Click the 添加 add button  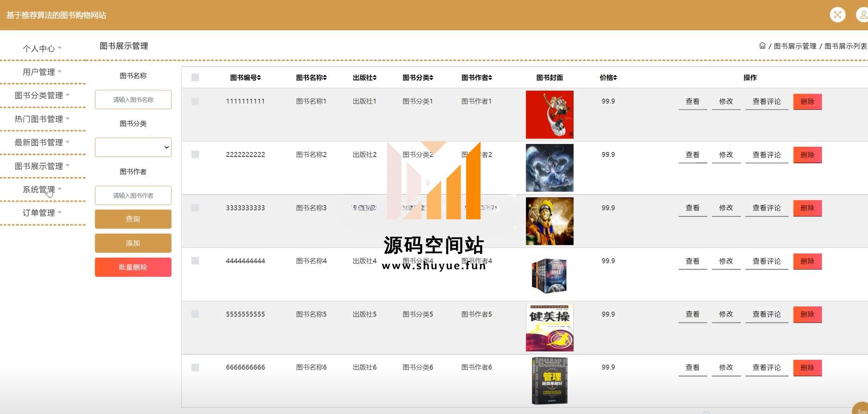coord(133,243)
